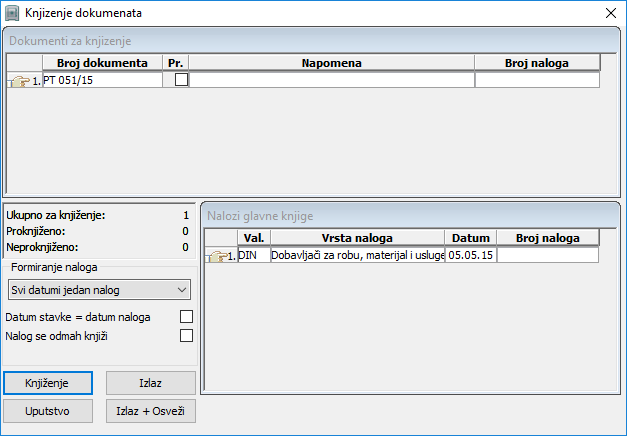Image resolution: width=627 pixels, height=436 pixels.
Task: Click the Vrsta naloga column header
Action: click(356, 238)
